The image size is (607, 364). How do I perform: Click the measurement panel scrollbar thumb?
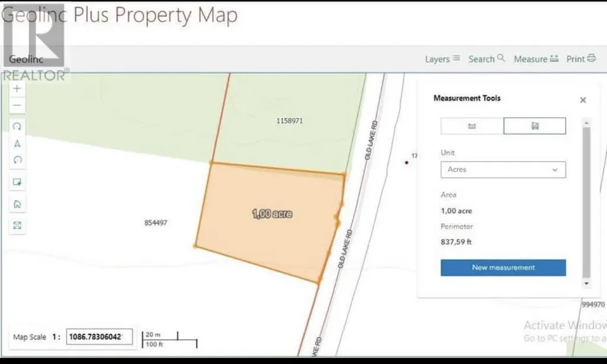(586, 202)
